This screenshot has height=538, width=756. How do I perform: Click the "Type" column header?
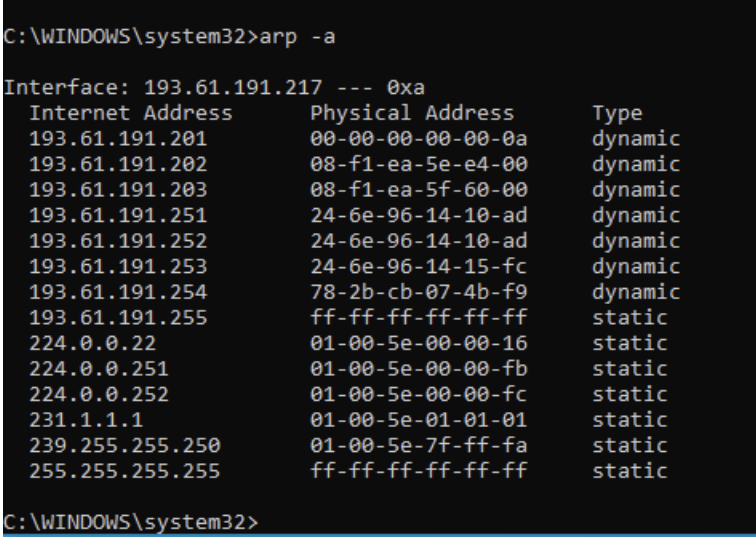coord(617,112)
